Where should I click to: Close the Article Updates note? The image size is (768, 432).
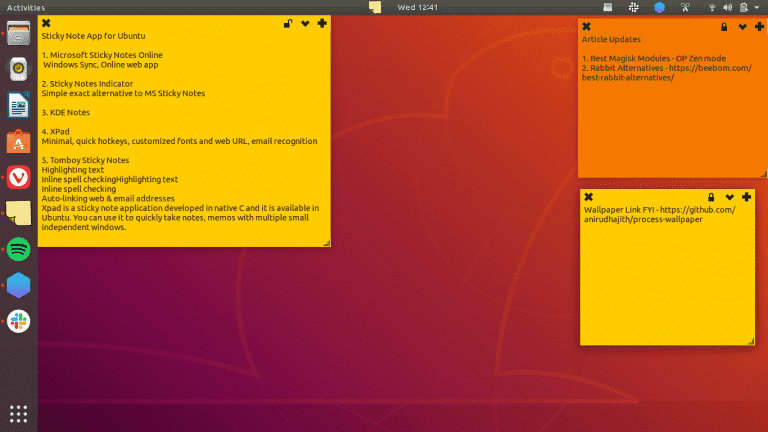(x=586, y=26)
